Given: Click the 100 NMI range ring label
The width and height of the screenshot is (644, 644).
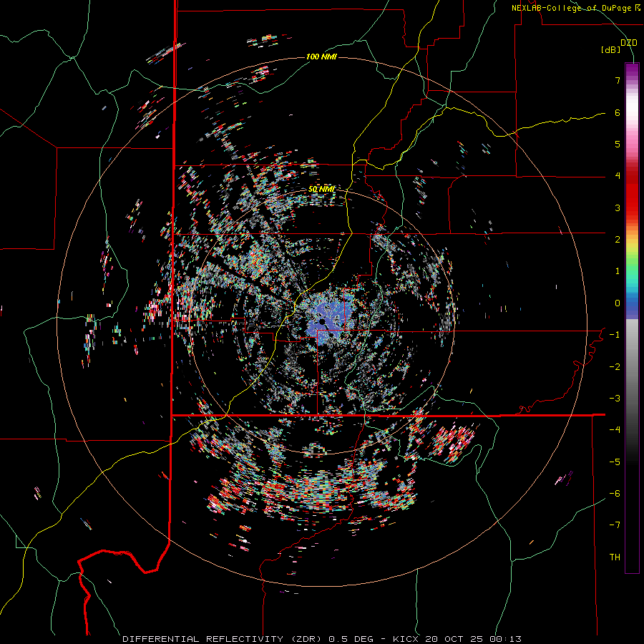Looking at the screenshot, I should [x=321, y=57].
